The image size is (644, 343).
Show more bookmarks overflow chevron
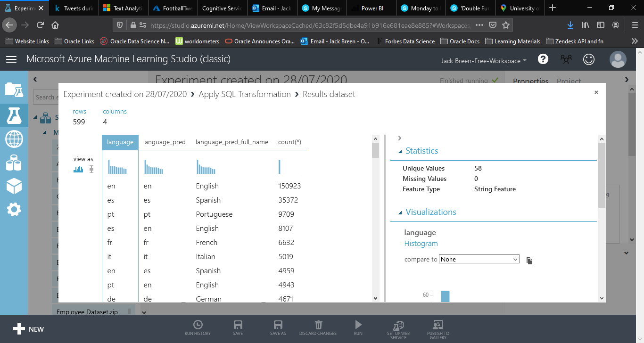[635, 41]
